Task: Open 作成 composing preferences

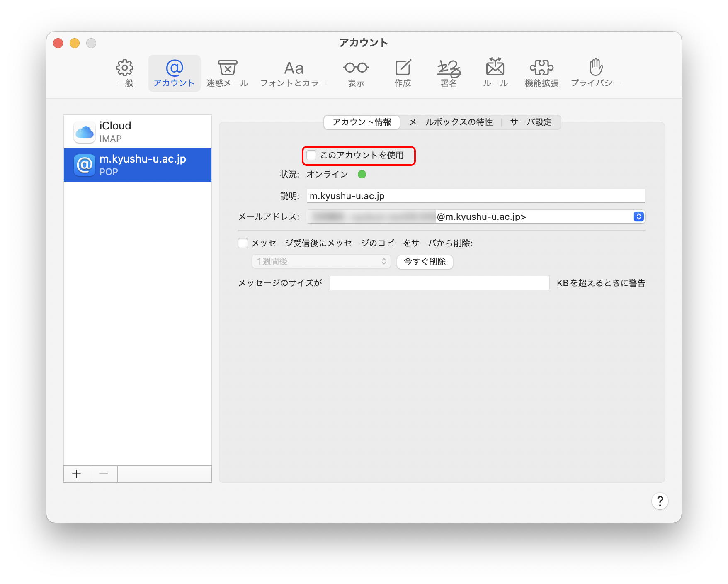Action: 403,73
